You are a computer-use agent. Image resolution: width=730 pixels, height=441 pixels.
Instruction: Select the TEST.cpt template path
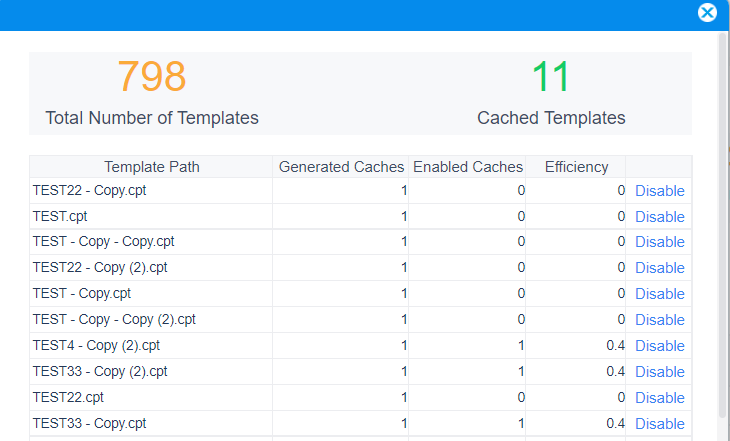pyautogui.click(x=60, y=217)
